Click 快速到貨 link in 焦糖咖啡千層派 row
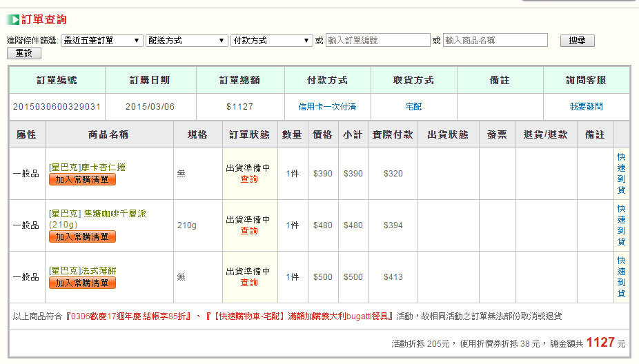Screen dimensions: 639x364 tap(621, 225)
